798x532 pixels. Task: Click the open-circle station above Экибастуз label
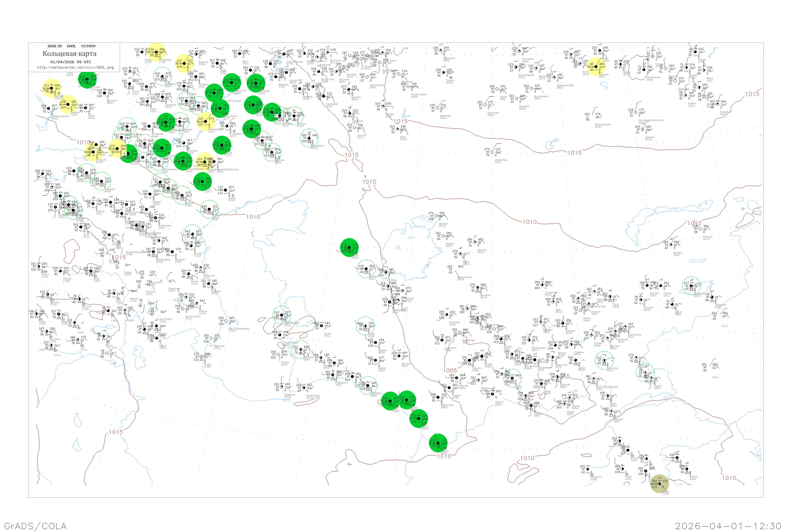(x=635, y=112)
